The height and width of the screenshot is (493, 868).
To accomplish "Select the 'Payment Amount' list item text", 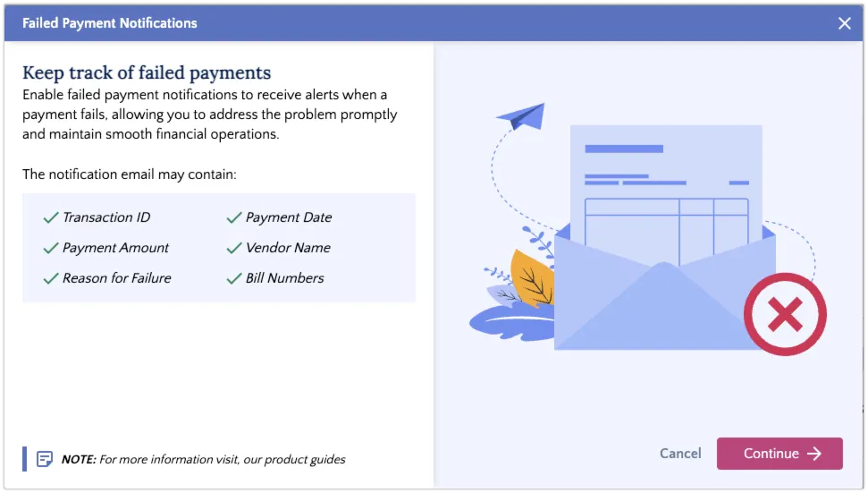I will [x=115, y=248].
